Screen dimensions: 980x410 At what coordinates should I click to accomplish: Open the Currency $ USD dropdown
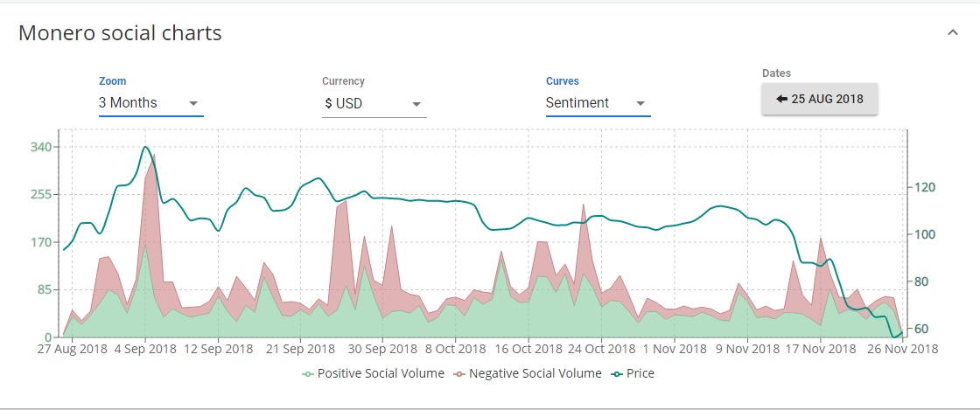[x=374, y=103]
